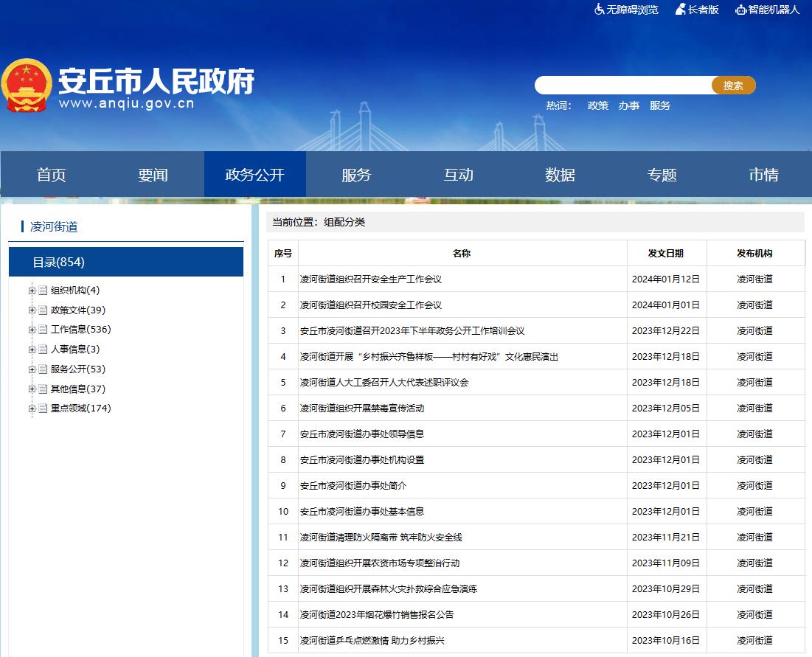Open 农资市场专项整治行动 article
This screenshot has width=812, height=657.
pyautogui.click(x=380, y=563)
